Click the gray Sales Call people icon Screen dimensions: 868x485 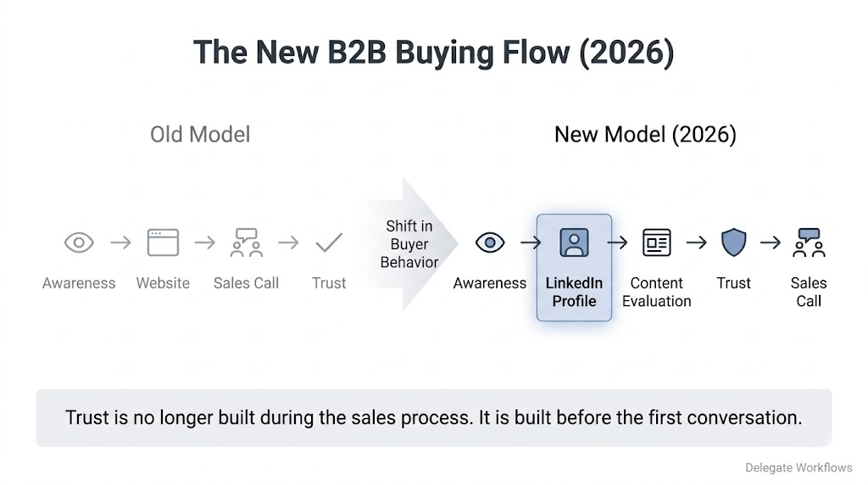pos(246,243)
